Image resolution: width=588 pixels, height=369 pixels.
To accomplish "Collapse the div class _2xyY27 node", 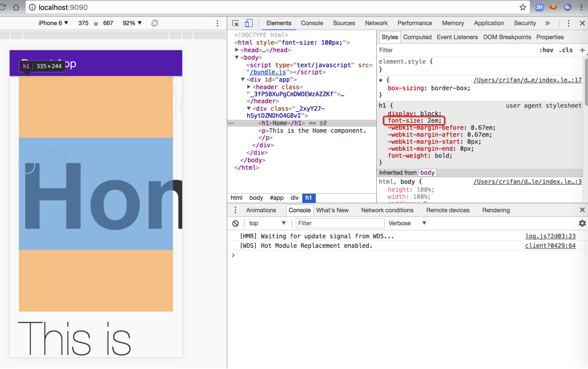I will 249,108.
